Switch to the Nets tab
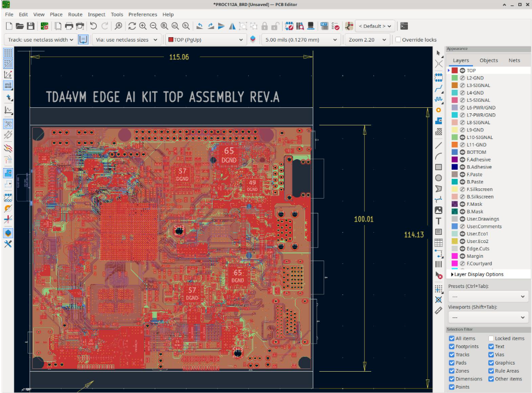 (x=514, y=60)
